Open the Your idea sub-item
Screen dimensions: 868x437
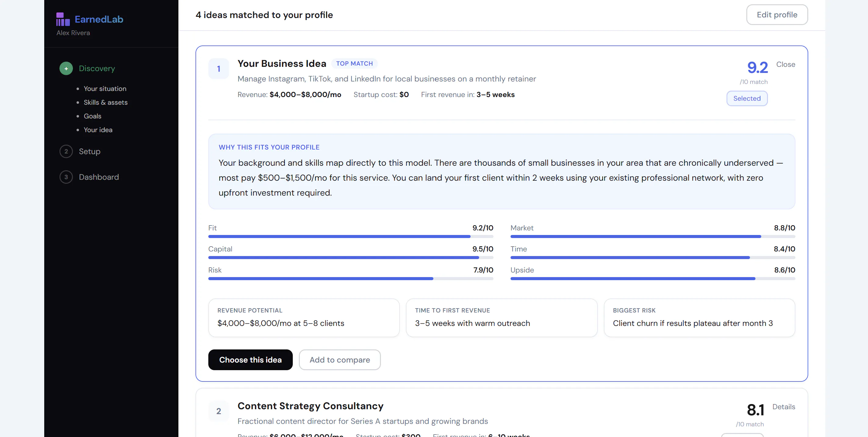click(98, 130)
